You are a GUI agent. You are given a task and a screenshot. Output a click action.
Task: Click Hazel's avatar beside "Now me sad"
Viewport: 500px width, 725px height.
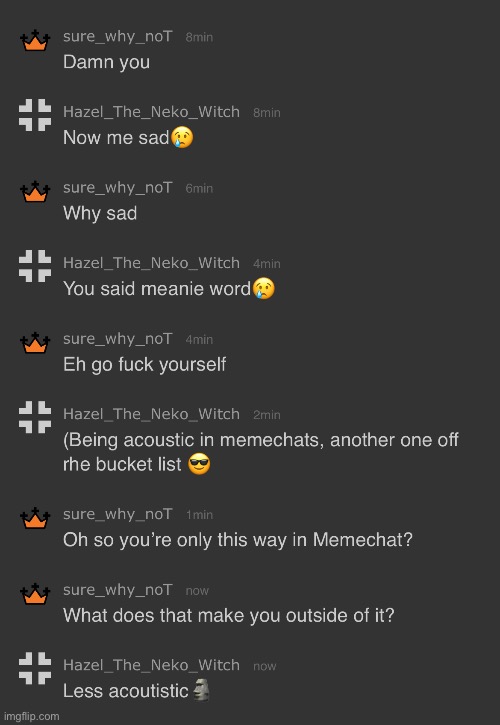(x=35, y=115)
